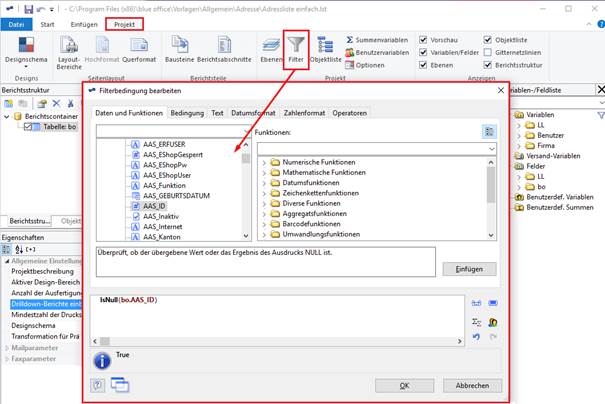Viewport: 605px width, 404px height.
Task: Choose Querformat page orientation
Action: pos(139,45)
